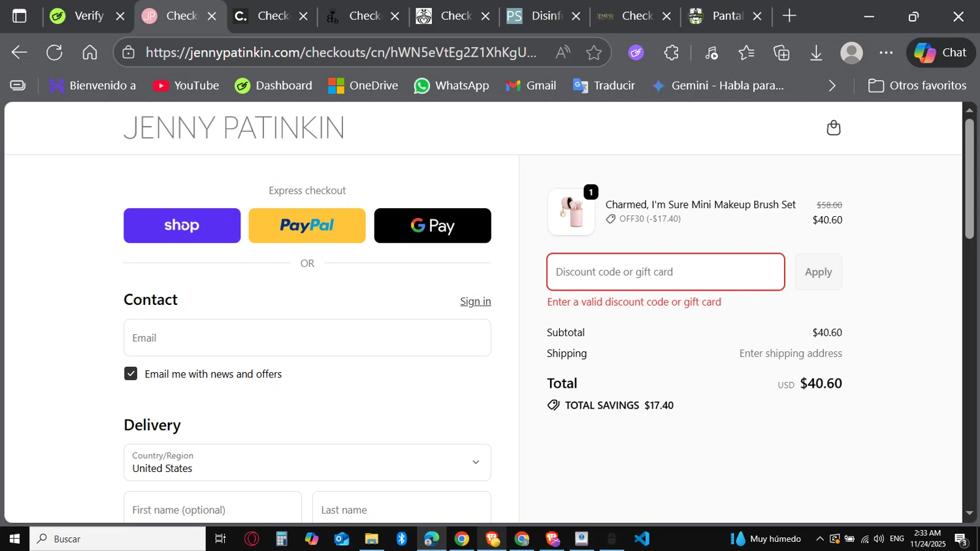Image resolution: width=980 pixels, height=551 pixels.
Task: Open the cart bag icon
Action: point(833,128)
